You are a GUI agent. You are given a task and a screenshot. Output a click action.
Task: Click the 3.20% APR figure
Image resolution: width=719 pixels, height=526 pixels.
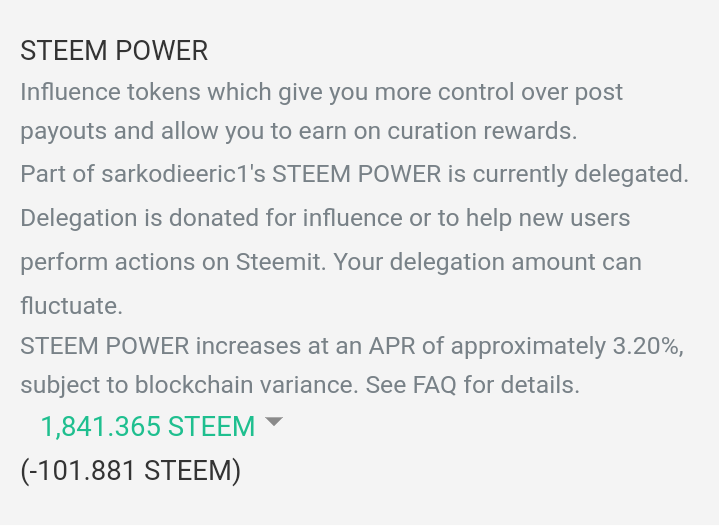647,347
